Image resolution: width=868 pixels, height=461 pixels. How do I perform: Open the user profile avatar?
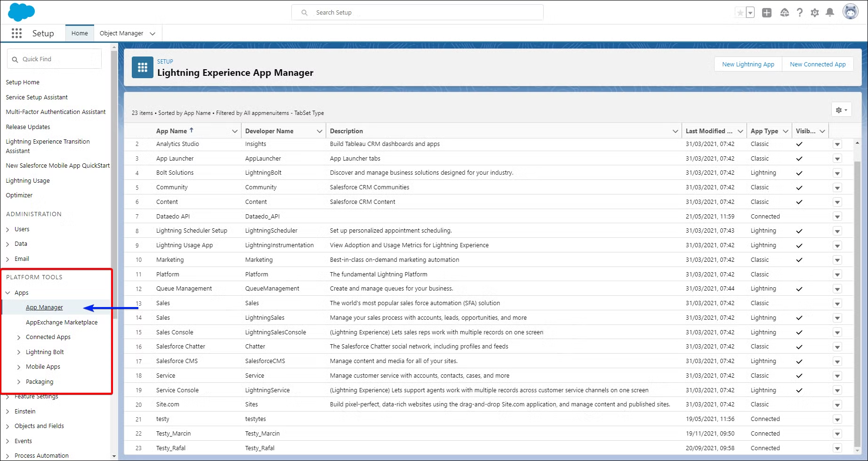[851, 12]
